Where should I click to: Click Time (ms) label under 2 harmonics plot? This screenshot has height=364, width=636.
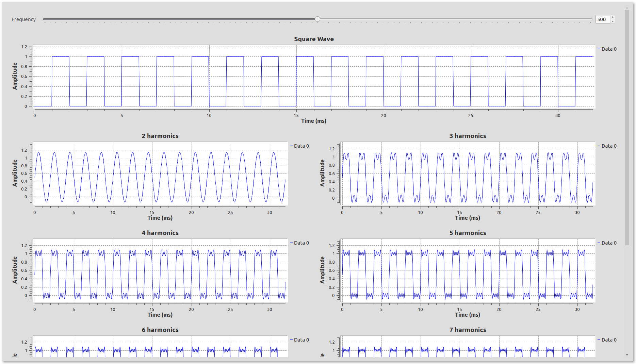click(160, 218)
